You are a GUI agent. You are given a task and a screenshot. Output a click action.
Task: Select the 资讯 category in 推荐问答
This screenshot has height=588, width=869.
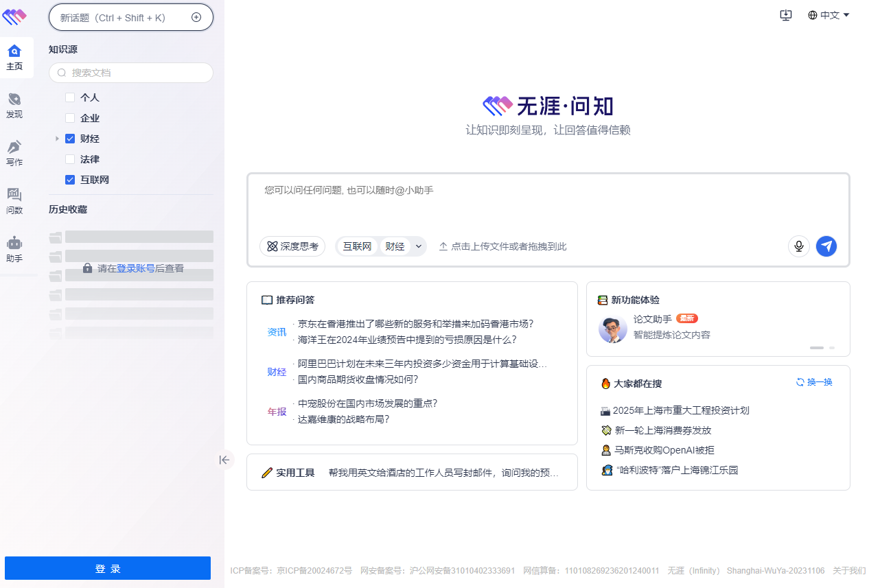coord(277,332)
